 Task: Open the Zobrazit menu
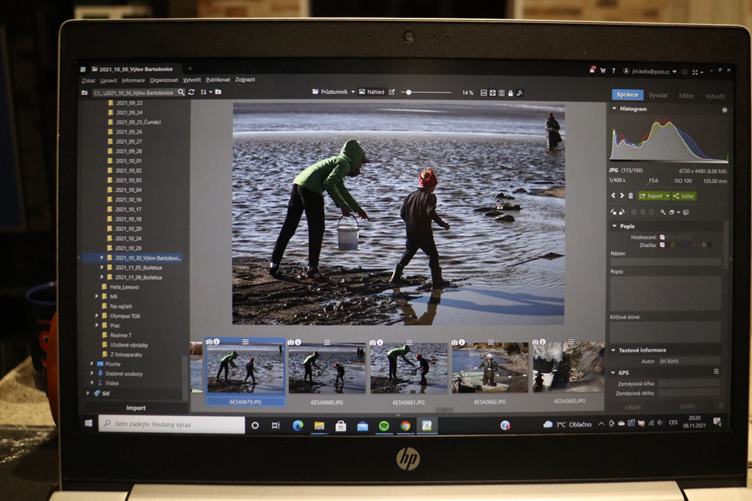click(x=245, y=80)
